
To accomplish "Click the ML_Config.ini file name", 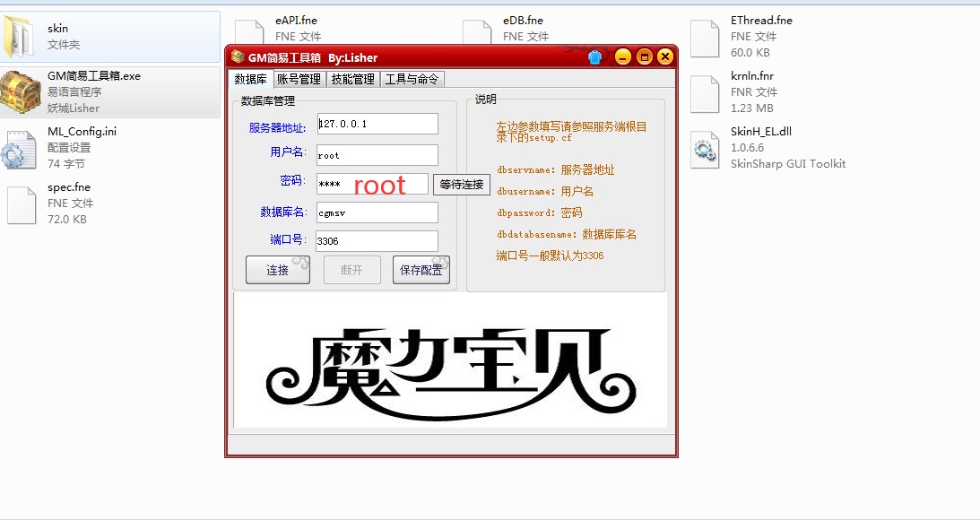I will 82,131.
